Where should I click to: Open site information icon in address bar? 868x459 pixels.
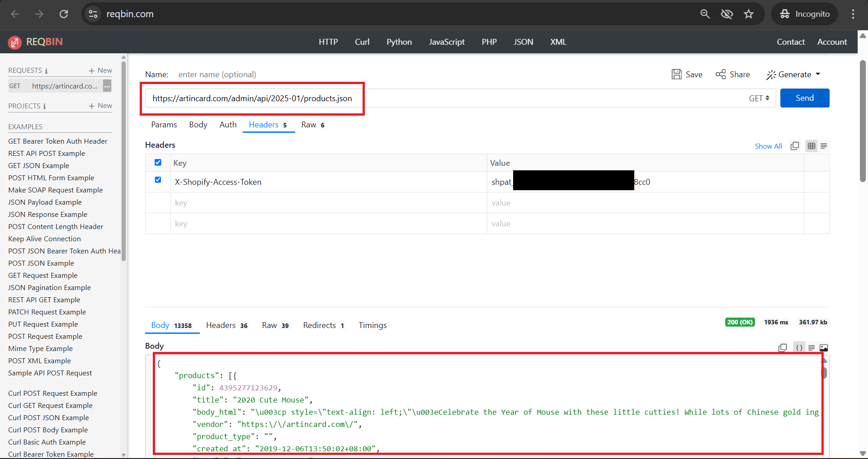(x=93, y=14)
